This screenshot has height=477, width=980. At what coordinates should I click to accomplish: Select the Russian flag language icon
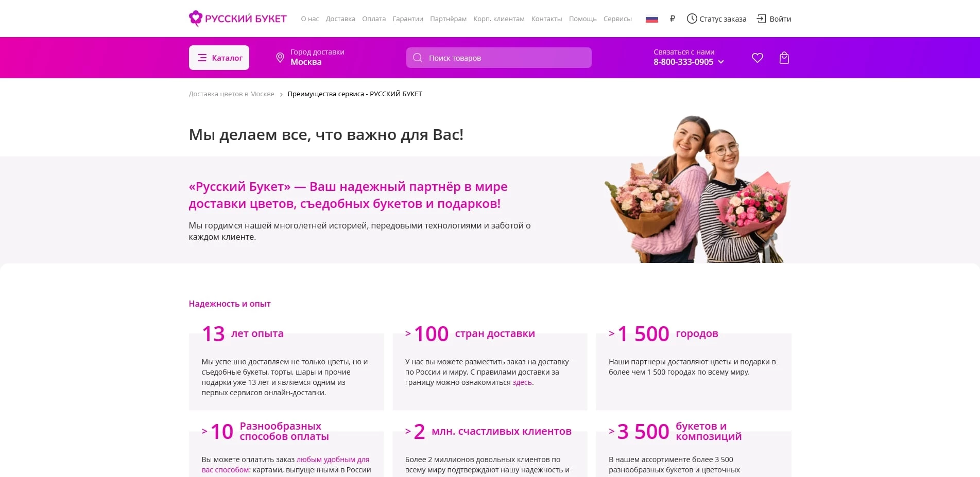[x=652, y=19]
